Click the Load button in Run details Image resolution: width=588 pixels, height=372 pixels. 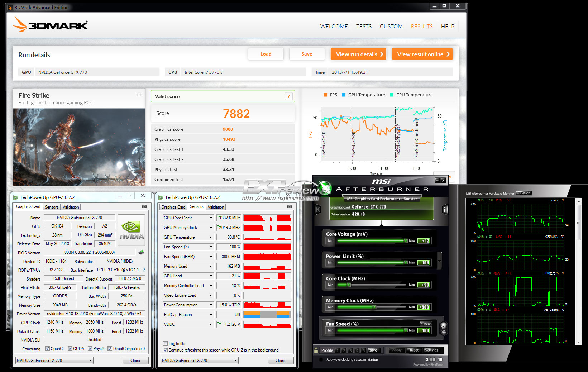(266, 54)
